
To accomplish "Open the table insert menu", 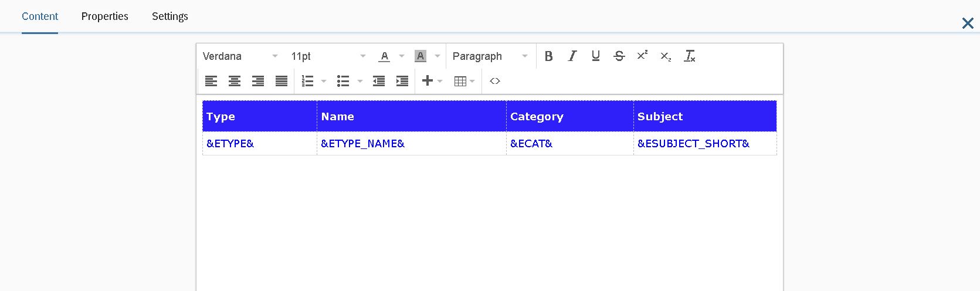I will pyautogui.click(x=464, y=81).
